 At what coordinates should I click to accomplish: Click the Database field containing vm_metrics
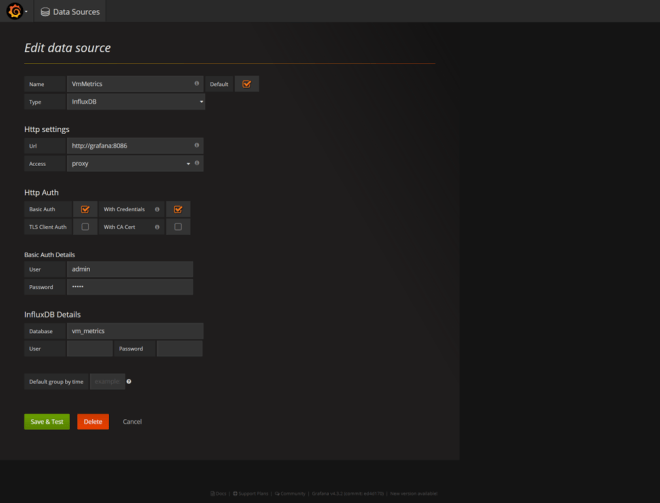[135, 330]
